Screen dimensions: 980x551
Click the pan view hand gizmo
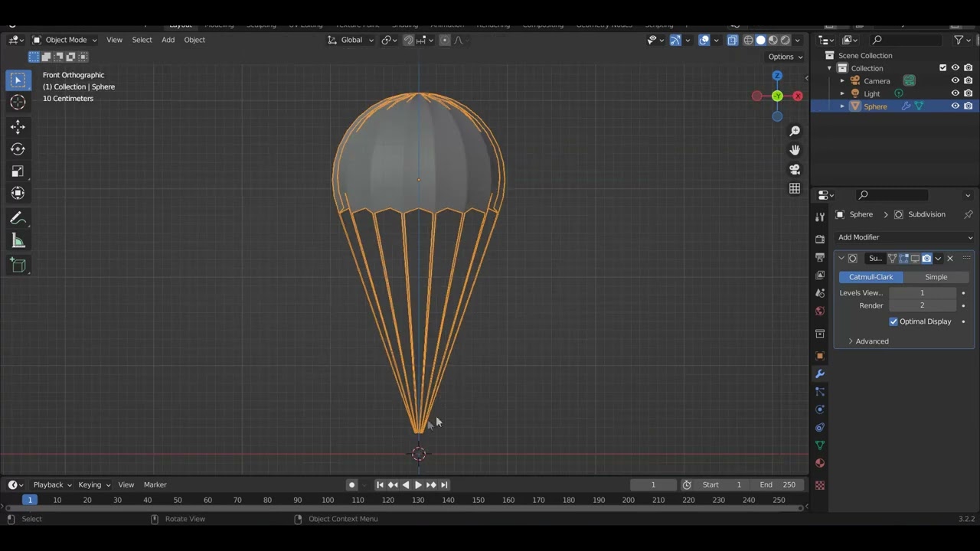795,150
